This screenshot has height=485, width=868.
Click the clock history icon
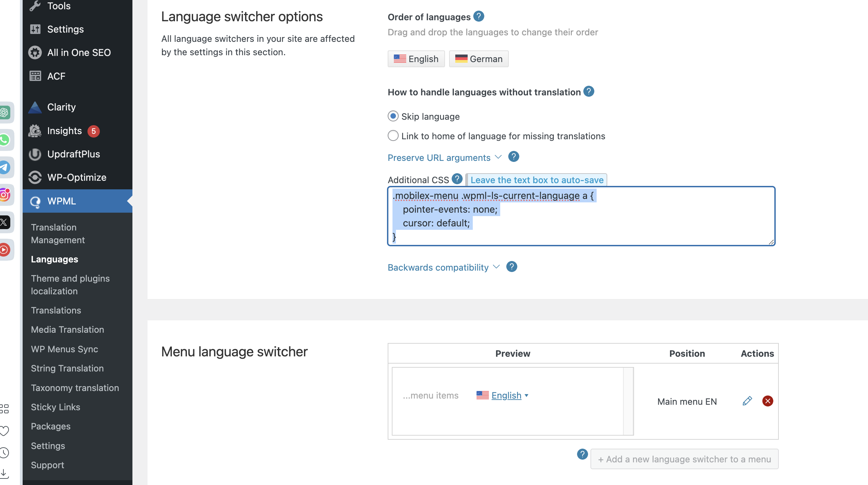[x=4, y=452]
